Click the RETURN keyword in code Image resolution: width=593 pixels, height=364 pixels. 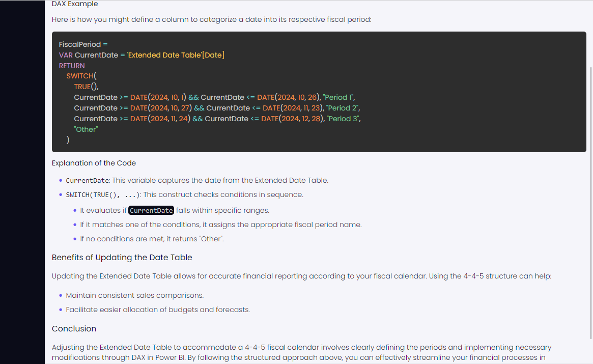click(x=71, y=66)
